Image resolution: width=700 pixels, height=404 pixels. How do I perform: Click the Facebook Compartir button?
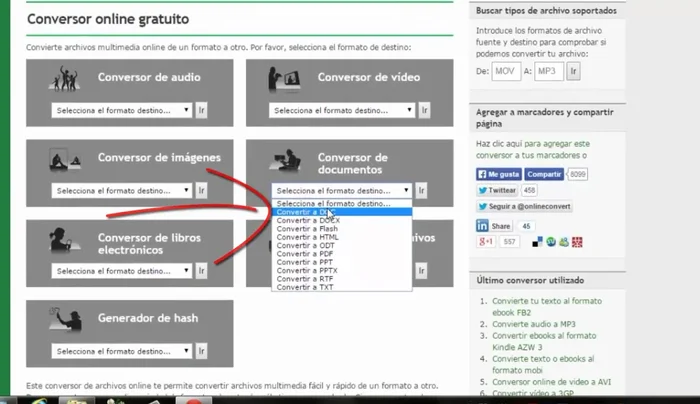[x=544, y=174]
